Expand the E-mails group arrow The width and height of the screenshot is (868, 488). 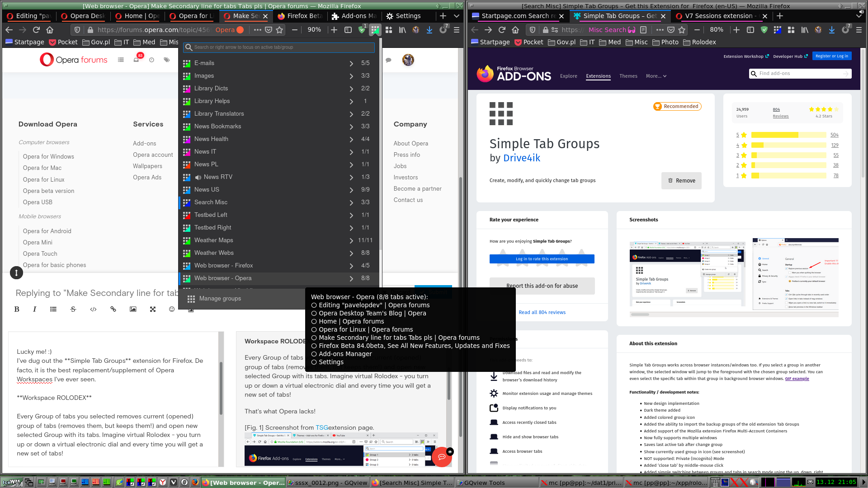click(x=351, y=63)
